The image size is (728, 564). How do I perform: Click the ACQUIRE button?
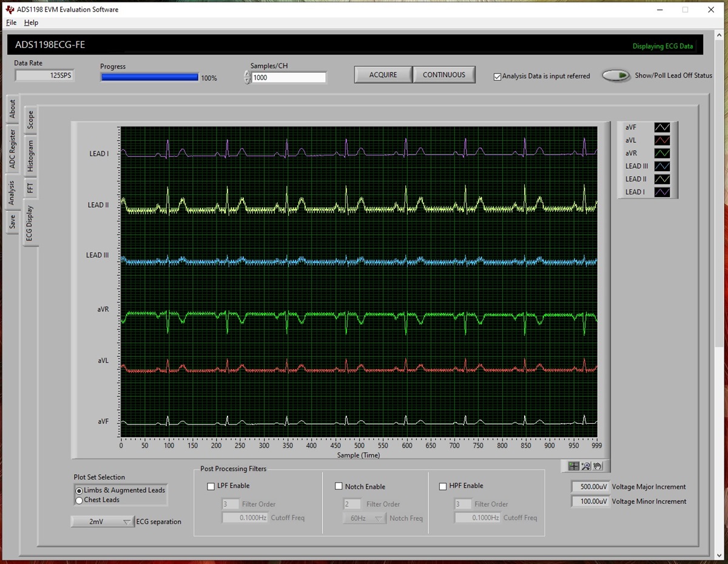[x=383, y=75]
